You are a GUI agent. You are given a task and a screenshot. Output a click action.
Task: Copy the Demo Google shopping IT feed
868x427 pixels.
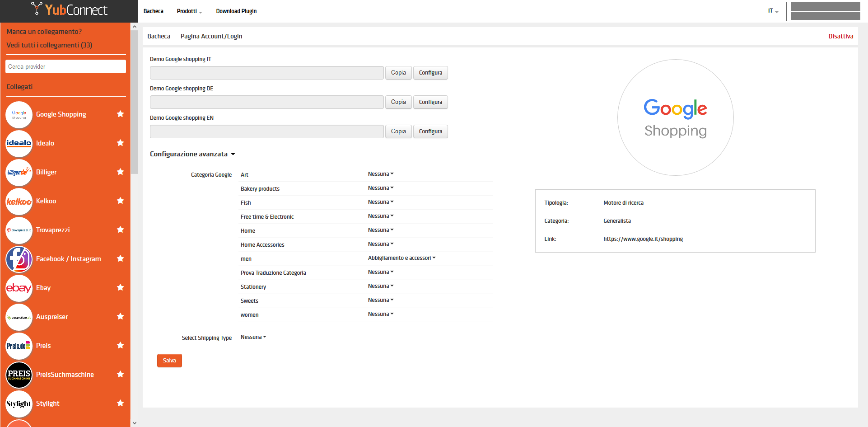click(398, 73)
